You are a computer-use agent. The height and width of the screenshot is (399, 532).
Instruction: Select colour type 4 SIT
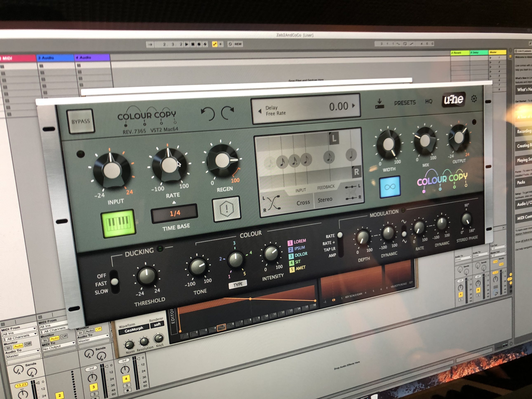click(x=295, y=262)
